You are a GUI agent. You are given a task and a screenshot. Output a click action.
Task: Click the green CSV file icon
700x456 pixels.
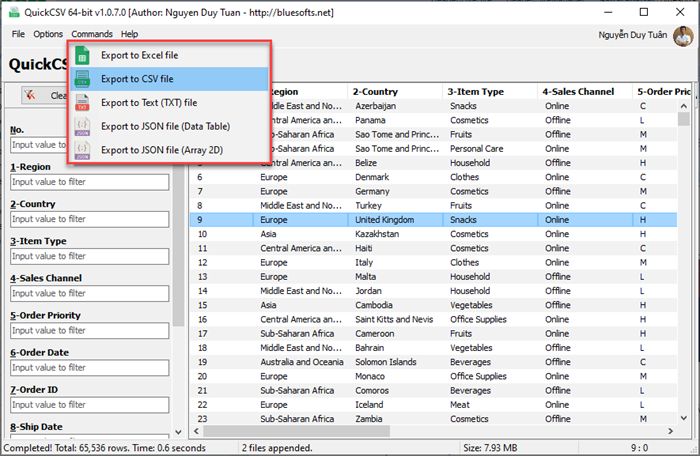pyautogui.click(x=83, y=79)
